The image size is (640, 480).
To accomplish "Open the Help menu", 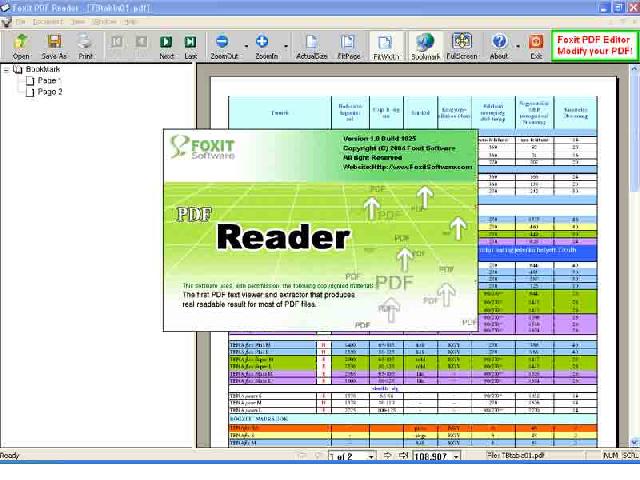I will pos(130,22).
